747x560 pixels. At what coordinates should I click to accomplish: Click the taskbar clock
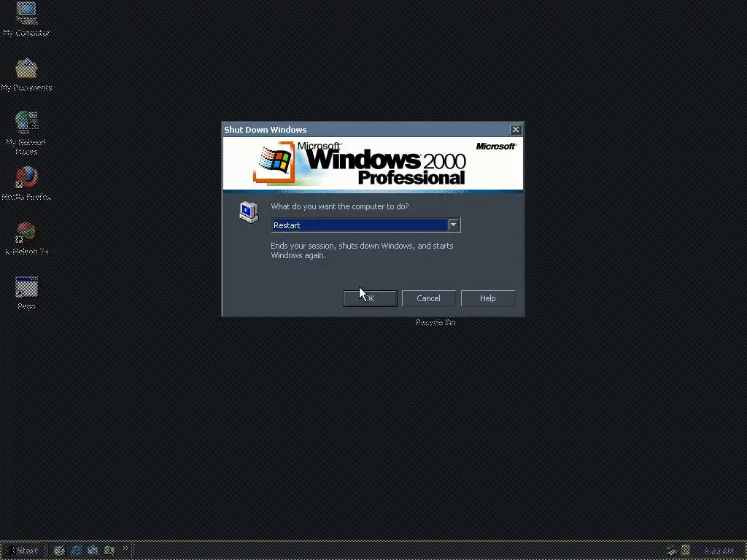click(x=718, y=551)
